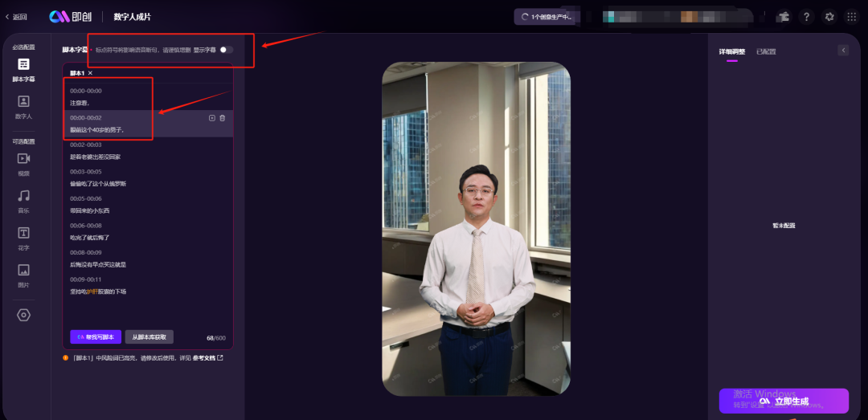The height and width of the screenshot is (420, 868).
Task: Add a line after the selected subtitle
Action: [x=212, y=118]
